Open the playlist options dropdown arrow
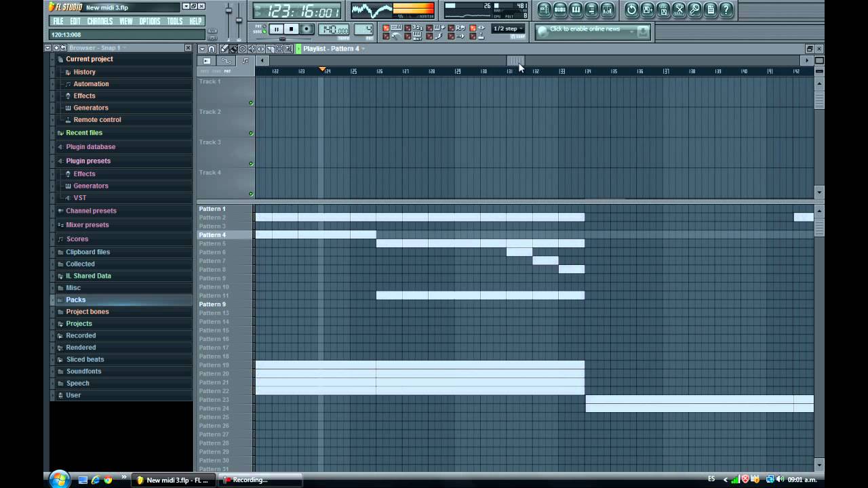868x488 pixels. click(x=202, y=49)
